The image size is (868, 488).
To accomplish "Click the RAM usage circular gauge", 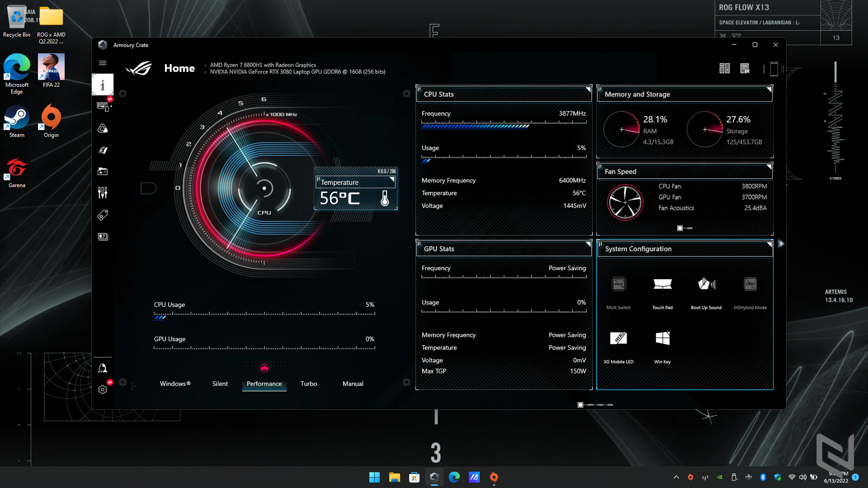I will (622, 129).
